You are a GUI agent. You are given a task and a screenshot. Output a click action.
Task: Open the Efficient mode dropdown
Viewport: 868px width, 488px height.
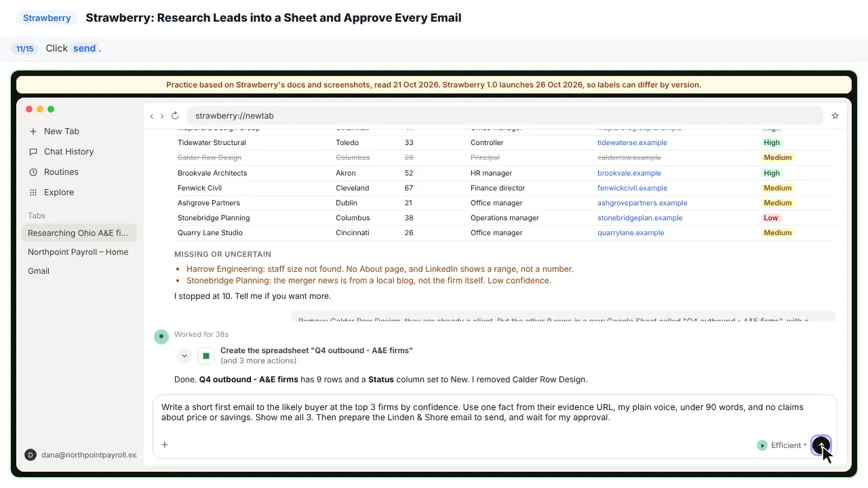[x=783, y=445]
